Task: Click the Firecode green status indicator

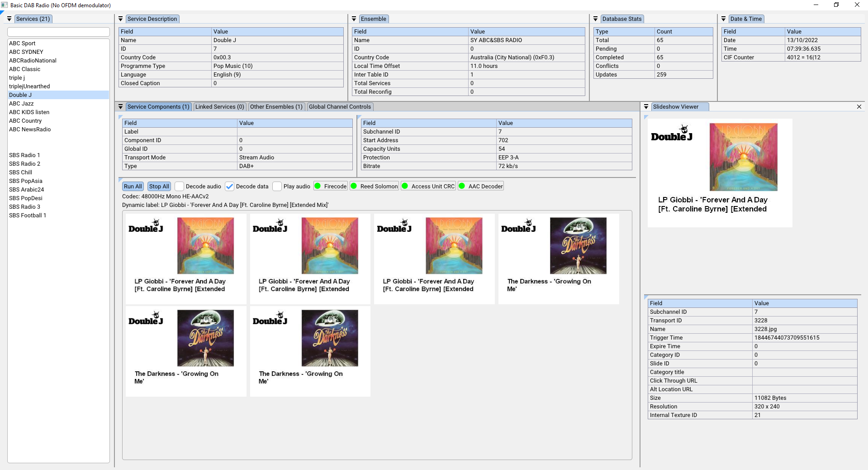Action: click(318, 186)
